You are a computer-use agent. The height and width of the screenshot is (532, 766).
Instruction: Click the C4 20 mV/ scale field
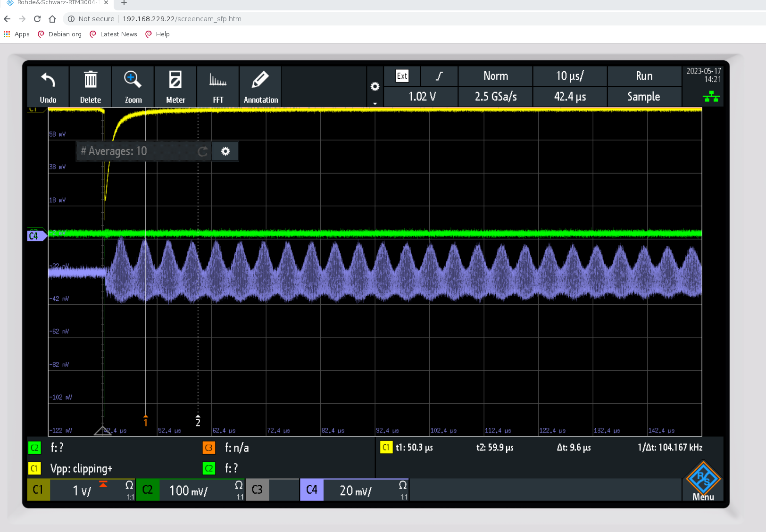click(x=355, y=491)
